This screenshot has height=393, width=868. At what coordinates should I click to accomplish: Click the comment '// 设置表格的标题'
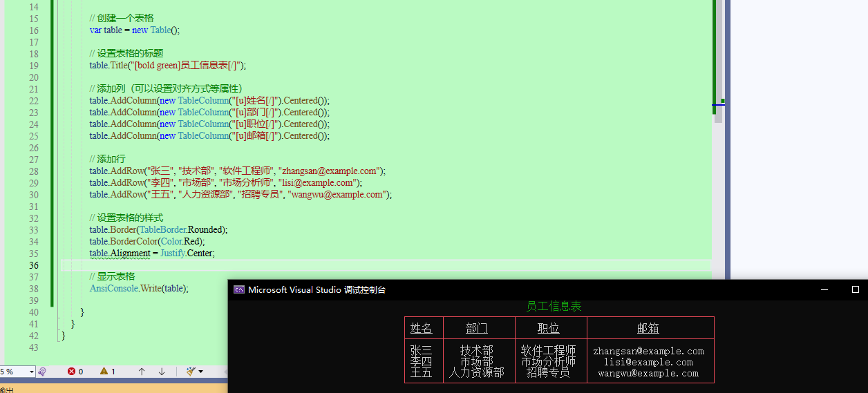[x=126, y=54]
